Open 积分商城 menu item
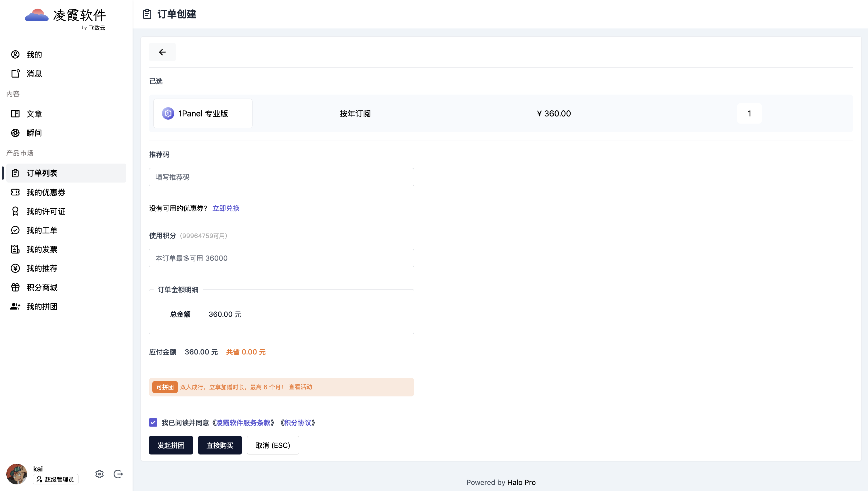The width and height of the screenshot is (868, 491). tap(66, 287)
